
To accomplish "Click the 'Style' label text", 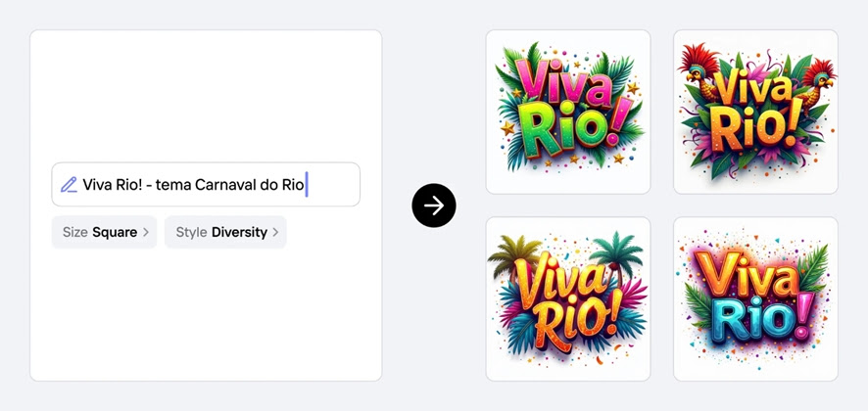I will pyautogui.click(x=192, y=232).
